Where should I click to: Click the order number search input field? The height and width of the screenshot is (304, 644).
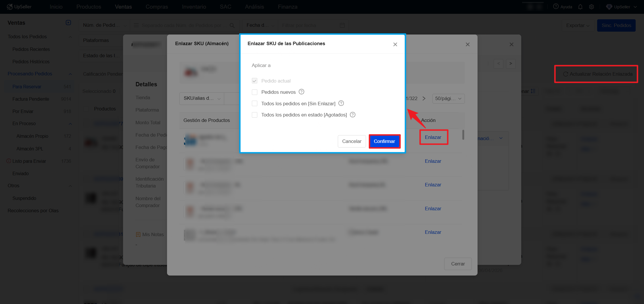pos(181,26)
